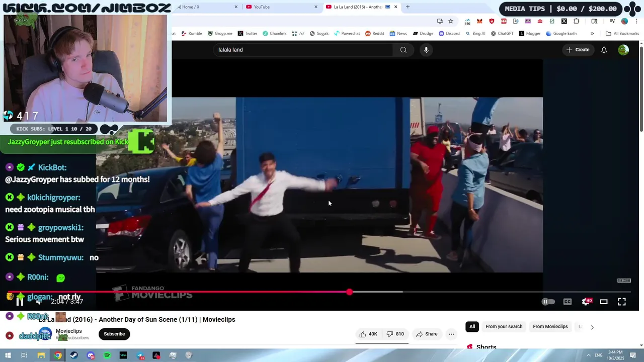Close the 'La La Land (2016)' tab
This screenshot has height=362, width=644.
[396, 7]
